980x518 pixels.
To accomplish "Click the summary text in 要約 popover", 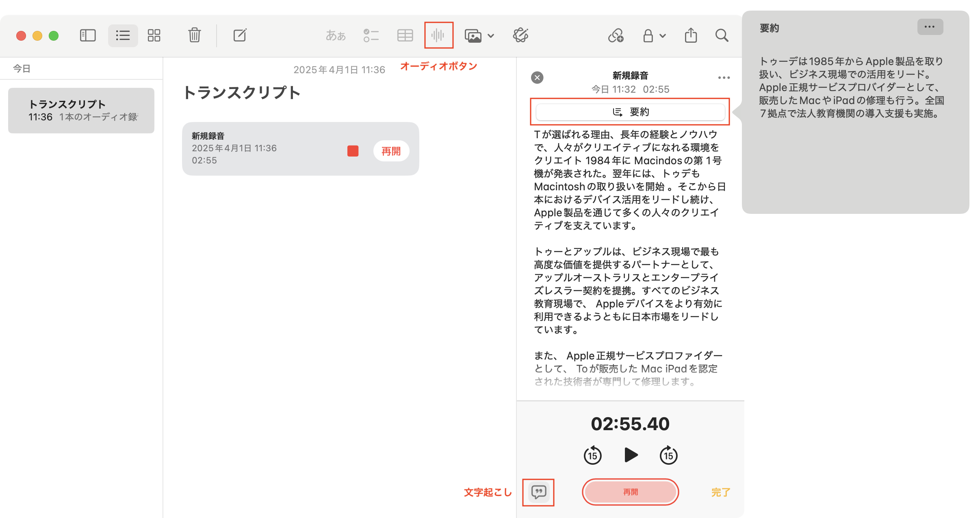I will tap(852, 87).
